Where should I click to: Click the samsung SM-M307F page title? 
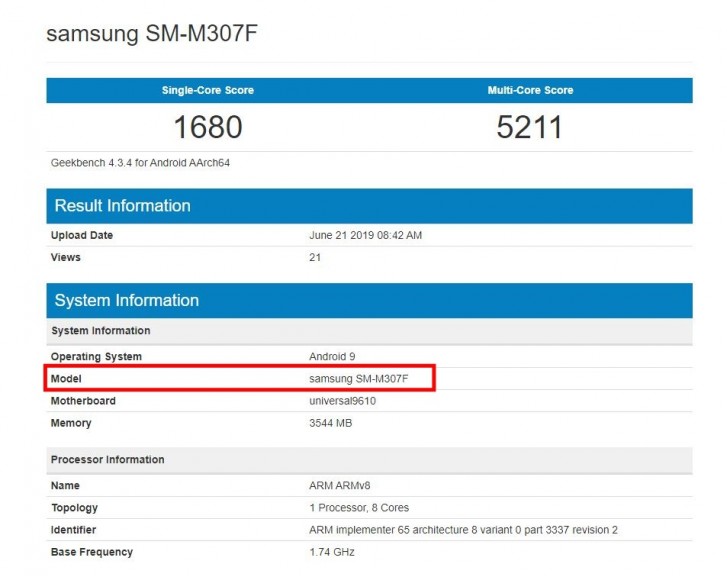tap(154, 32)
